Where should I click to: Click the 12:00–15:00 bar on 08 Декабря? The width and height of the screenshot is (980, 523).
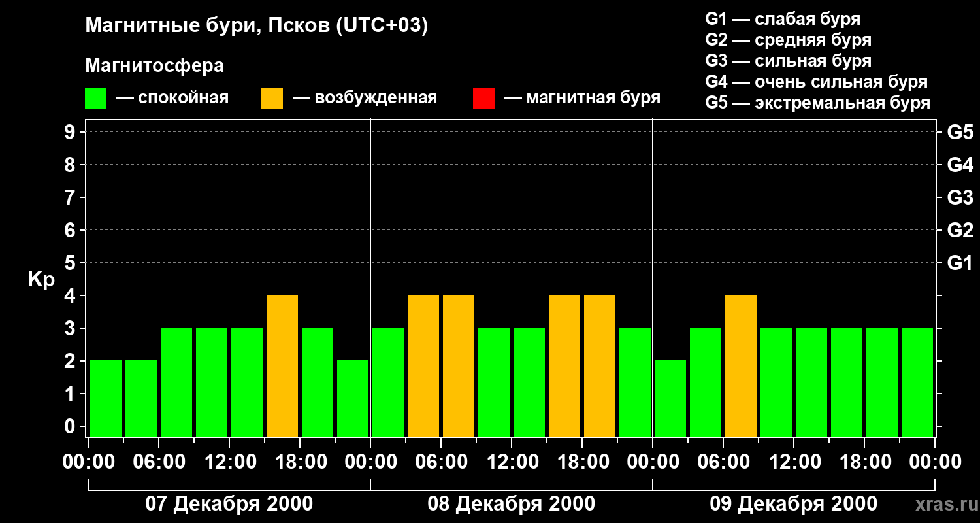529,382
